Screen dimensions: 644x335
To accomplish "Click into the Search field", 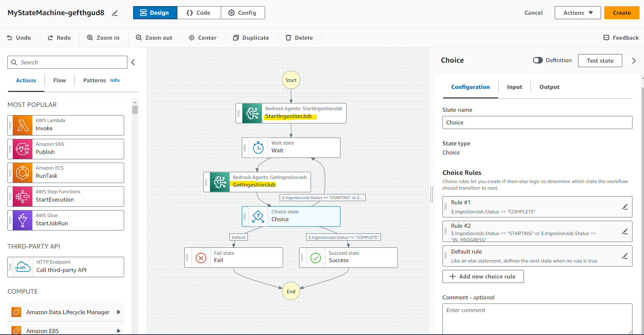I will coord(67,62).
